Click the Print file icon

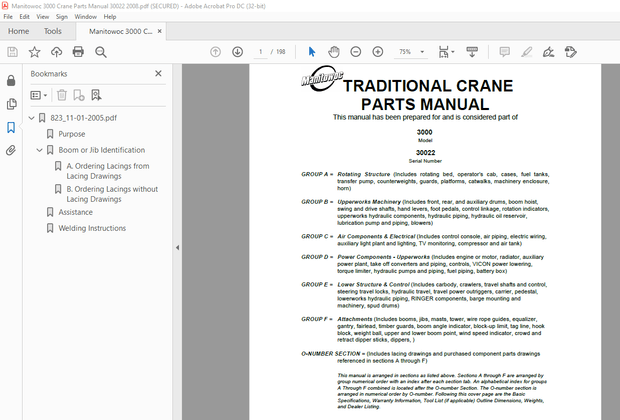[x=79, y=52]
